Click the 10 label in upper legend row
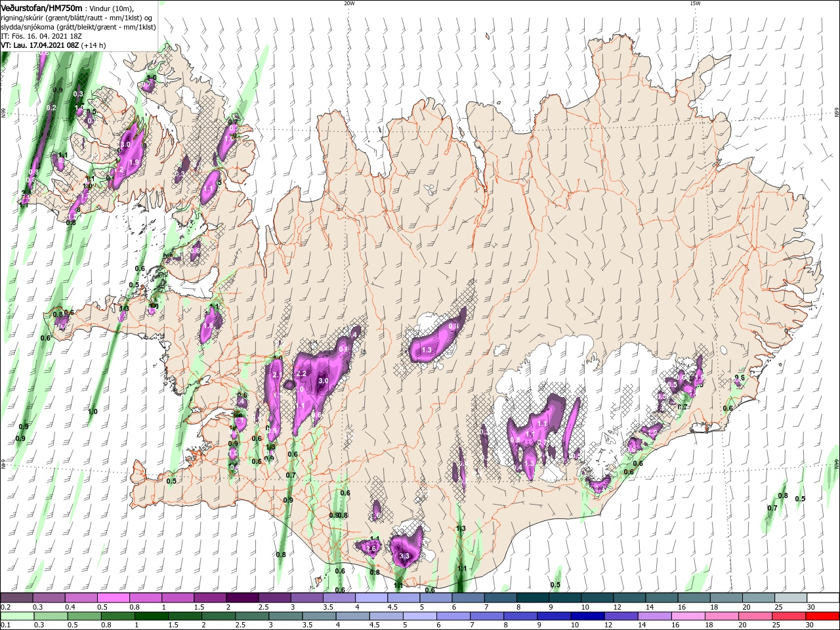Image resolution: width=840 pixels, height=630 pixels. point(585,607)
